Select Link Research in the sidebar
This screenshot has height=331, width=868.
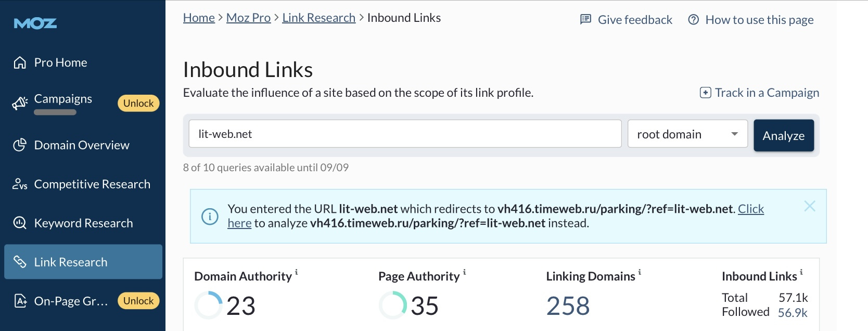click(83, 262)
